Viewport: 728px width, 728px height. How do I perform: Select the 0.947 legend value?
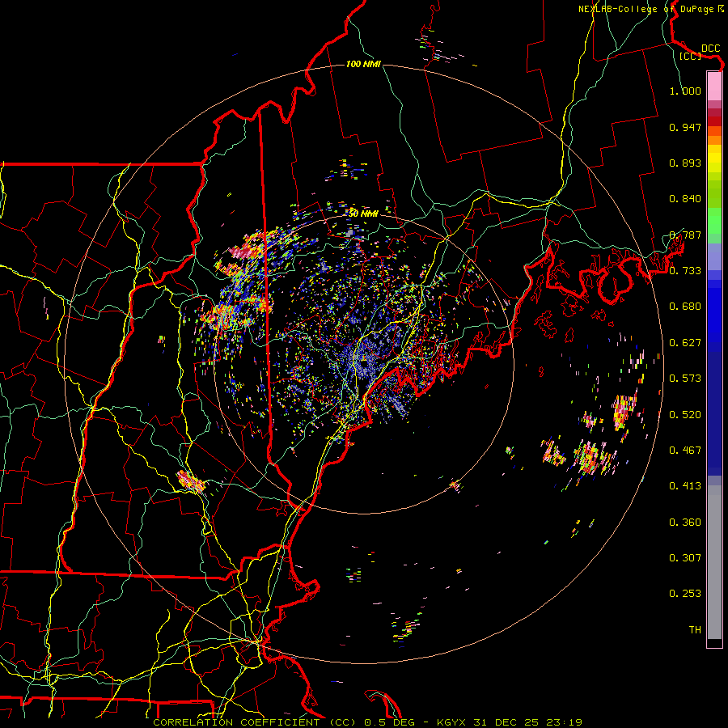tap(685, 127)
